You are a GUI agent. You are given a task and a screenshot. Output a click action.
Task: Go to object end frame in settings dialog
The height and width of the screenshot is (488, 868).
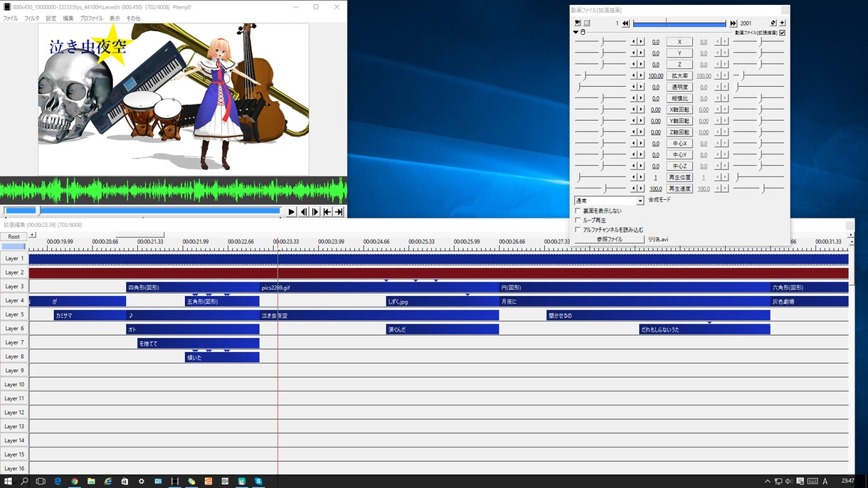tap(733, 23)
